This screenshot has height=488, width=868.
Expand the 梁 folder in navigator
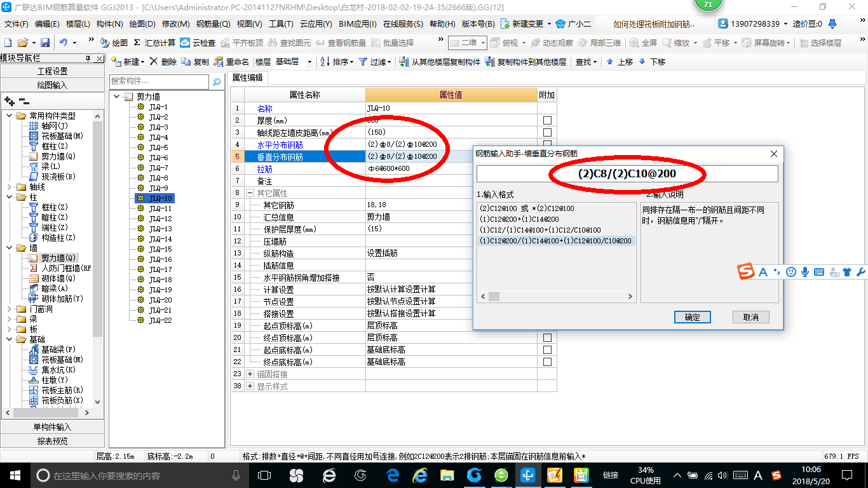[10, 319]
